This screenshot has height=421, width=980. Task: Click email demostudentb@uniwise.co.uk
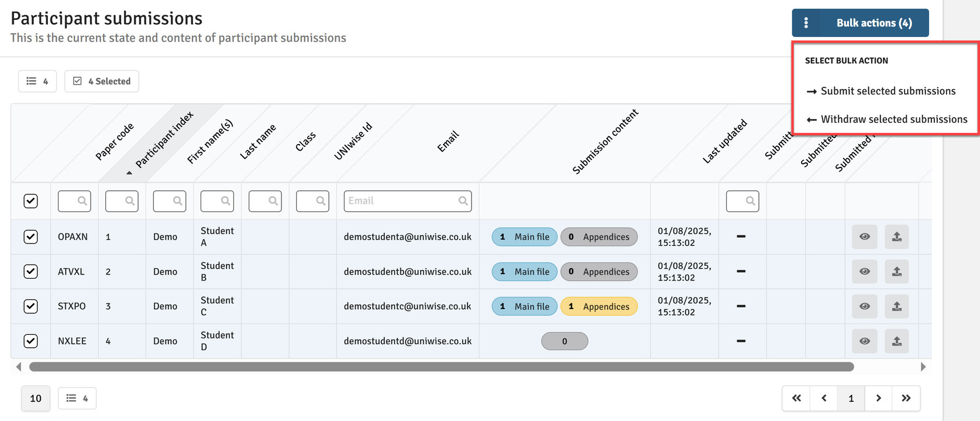(x=408, y=272)
